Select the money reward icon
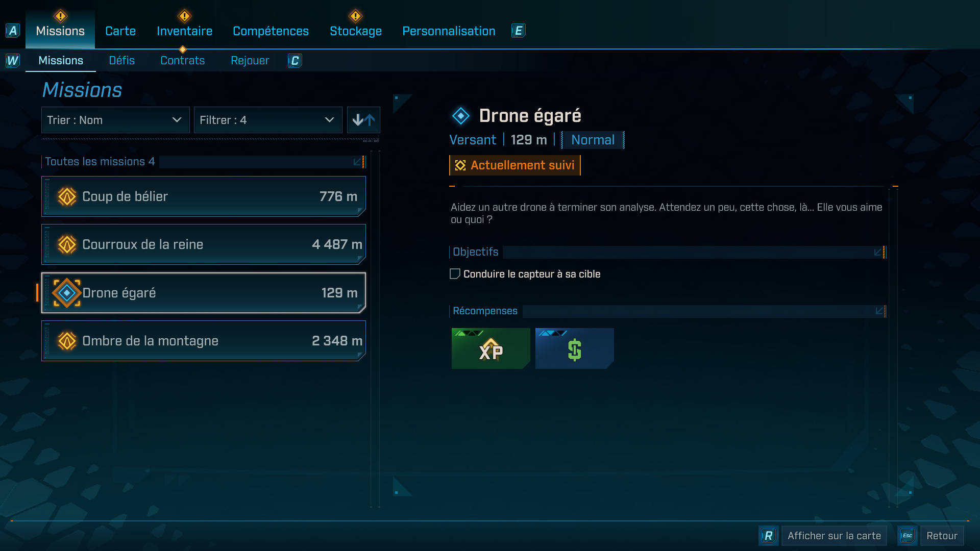 point(575,348)
